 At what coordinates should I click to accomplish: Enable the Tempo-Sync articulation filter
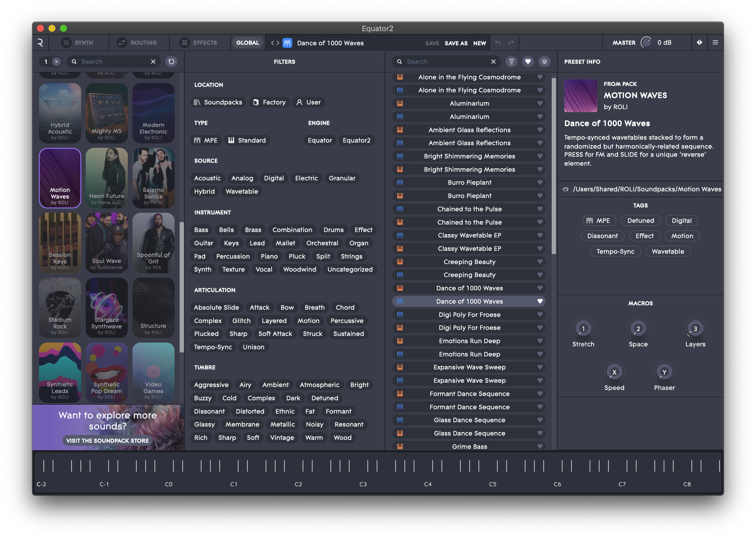pyautogui.click(x=213, y=347)
